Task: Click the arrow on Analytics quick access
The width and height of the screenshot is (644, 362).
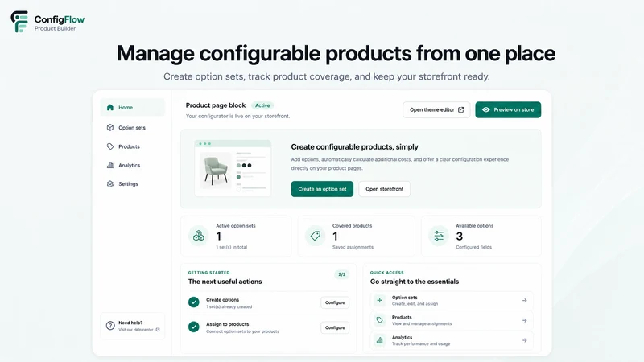Action: 525,340
